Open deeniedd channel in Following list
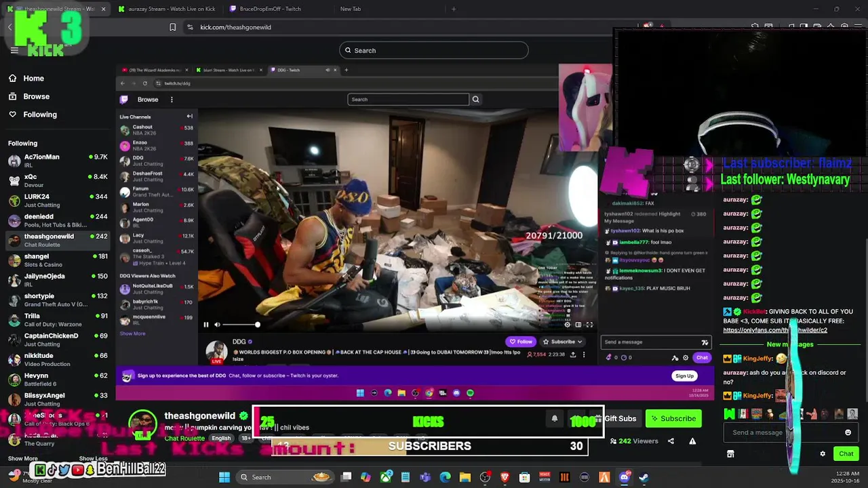The width and height of the screenshot is (868, 488). 57,220
